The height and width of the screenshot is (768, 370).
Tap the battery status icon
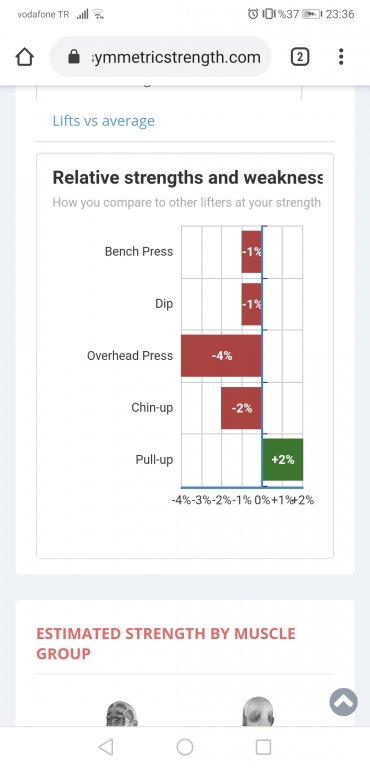(x=311, y=14)
